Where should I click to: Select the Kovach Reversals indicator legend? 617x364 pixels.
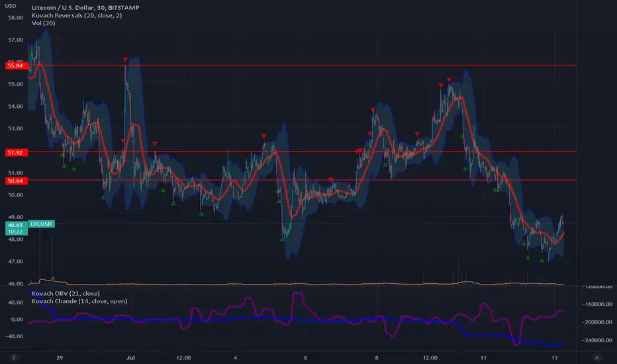(77, 15)
